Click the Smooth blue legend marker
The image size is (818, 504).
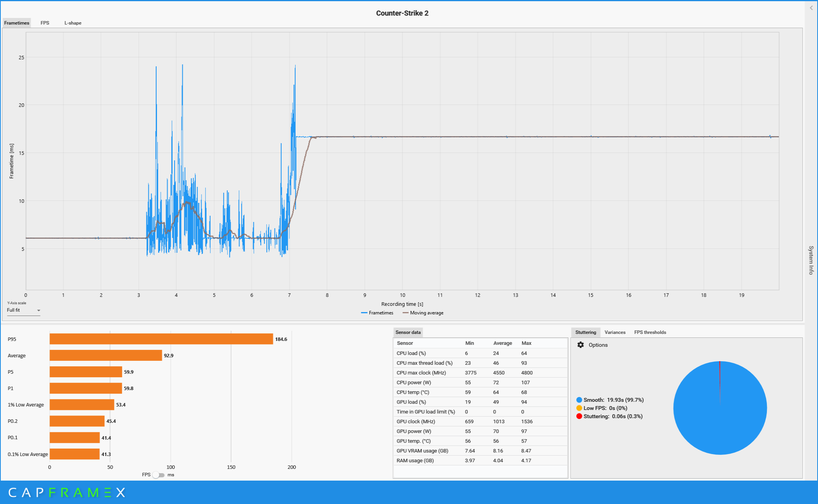point(579,400)
